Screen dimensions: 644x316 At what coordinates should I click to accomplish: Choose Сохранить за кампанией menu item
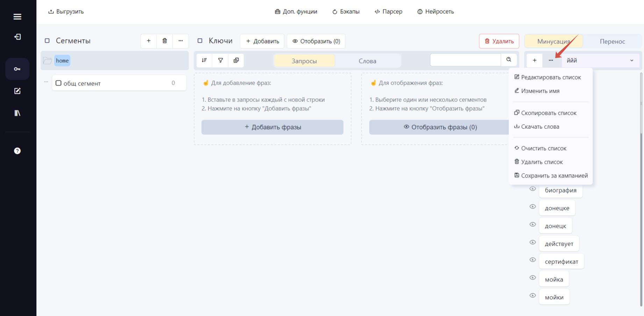(x=551, y=176)
